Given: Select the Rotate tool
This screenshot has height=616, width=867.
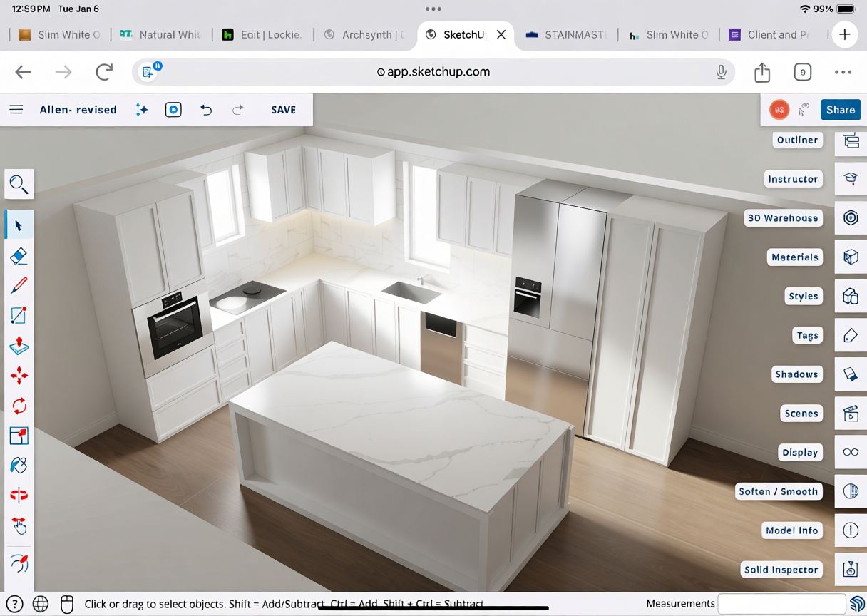Looking at the screenshot, I should tap(19, 406).
